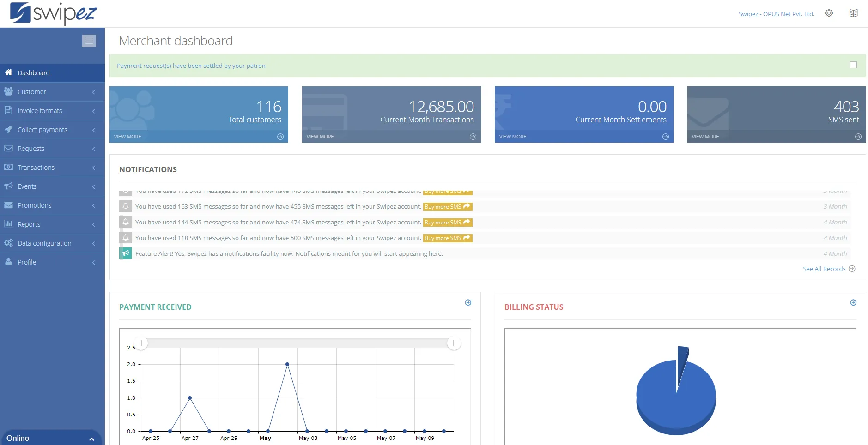The height and width of the screenshot is (445, 868).
Task: Click Buy more SMS beside 455 messages left
Action: click(447, 206)
